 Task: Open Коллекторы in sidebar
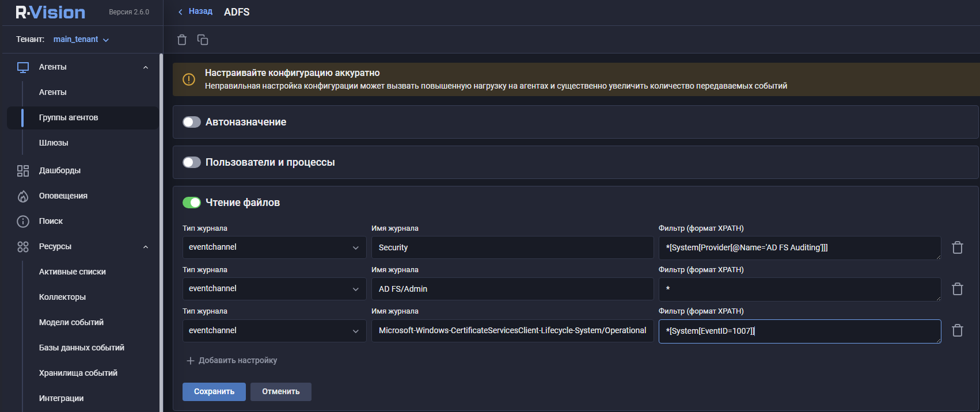[x=62, y=297]
